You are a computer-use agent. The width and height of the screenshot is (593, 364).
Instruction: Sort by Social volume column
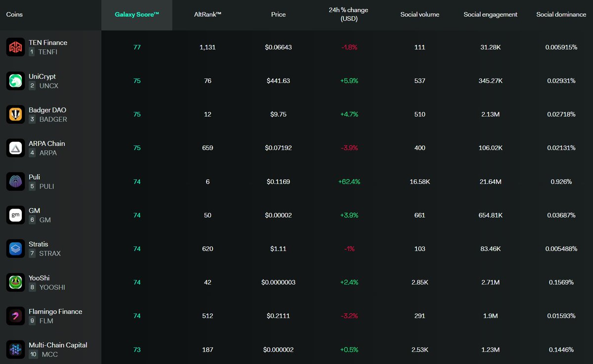pos(420,15)
